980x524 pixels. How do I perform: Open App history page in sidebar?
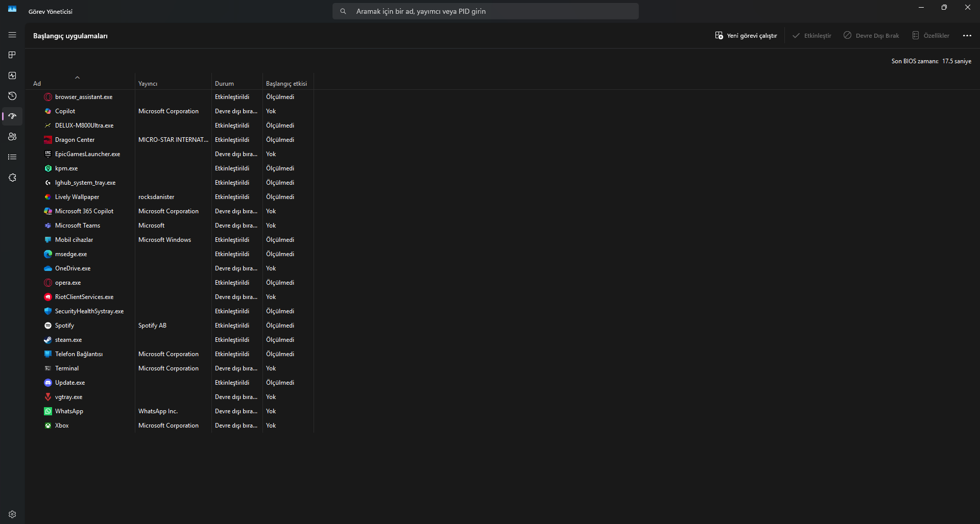click(x=12, y=96)
